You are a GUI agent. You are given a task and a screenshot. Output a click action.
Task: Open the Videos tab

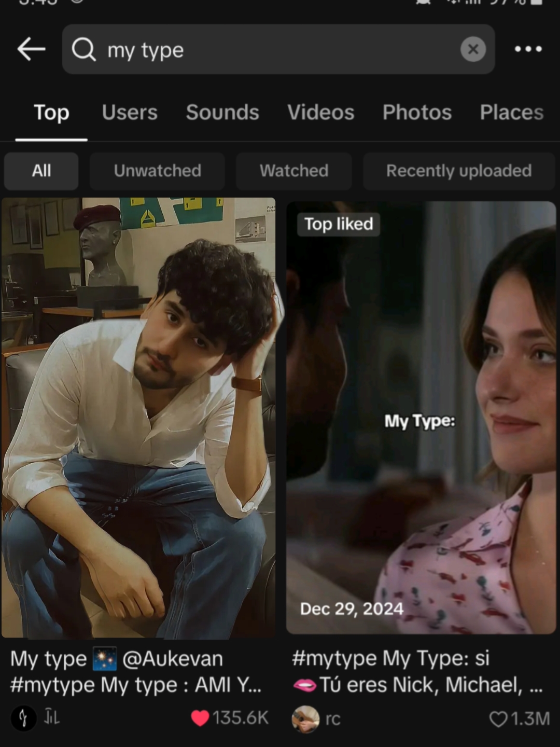pyautogui.click(x=320, y=113)
